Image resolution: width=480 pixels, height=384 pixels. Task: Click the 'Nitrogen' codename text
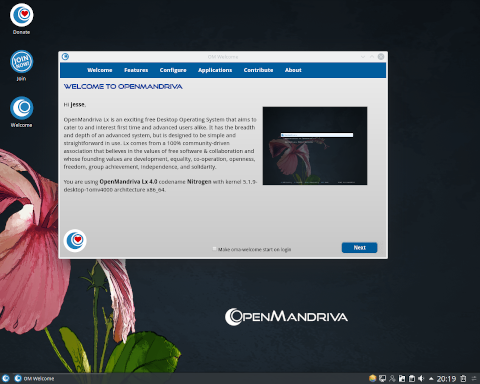click(199, 182)
